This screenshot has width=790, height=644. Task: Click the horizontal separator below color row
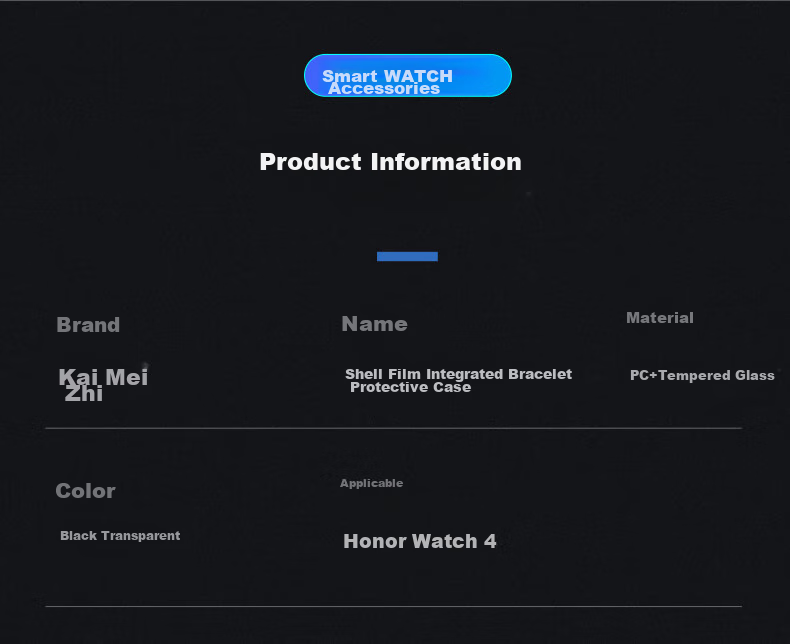pos(393,606)
